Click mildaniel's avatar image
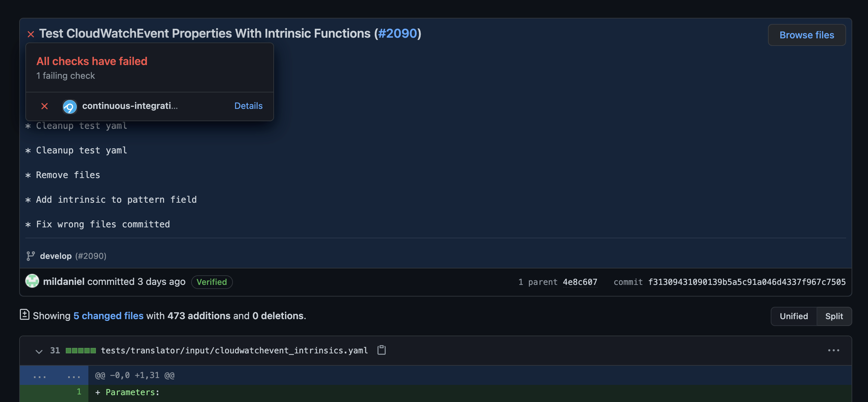Image resolution: width=868 pixels, height=402 pixels. 32,281
